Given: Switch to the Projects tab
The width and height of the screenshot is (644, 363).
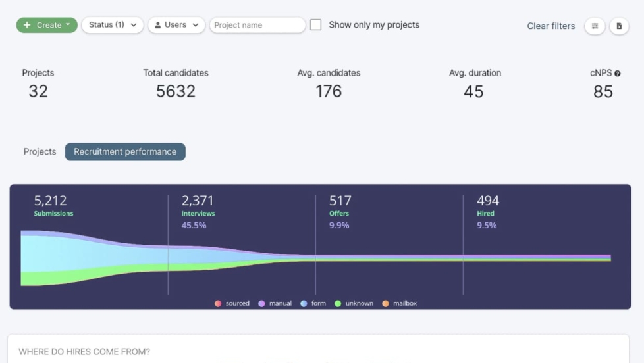Looking at the screenshot, I should (x=40, y=151).
